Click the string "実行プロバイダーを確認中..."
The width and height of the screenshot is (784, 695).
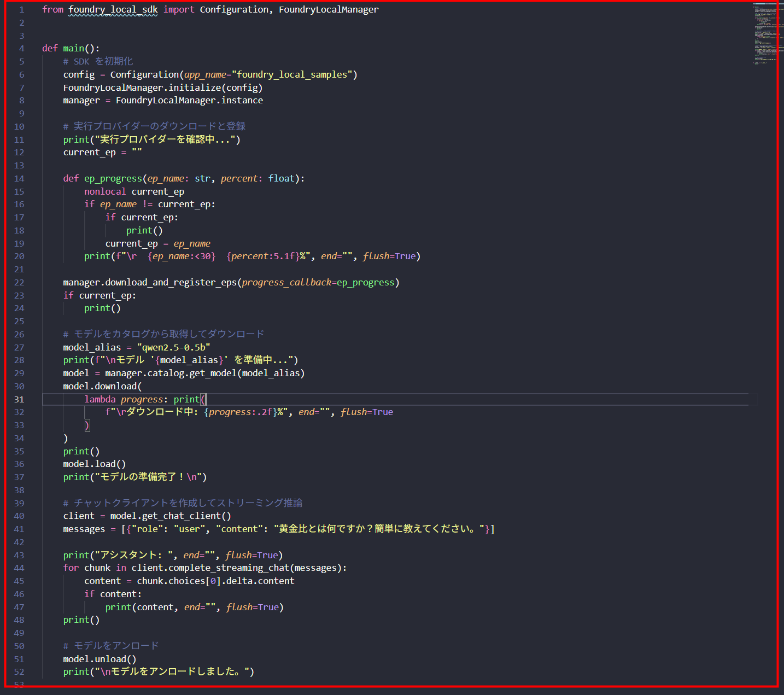[x=165, y=139]
